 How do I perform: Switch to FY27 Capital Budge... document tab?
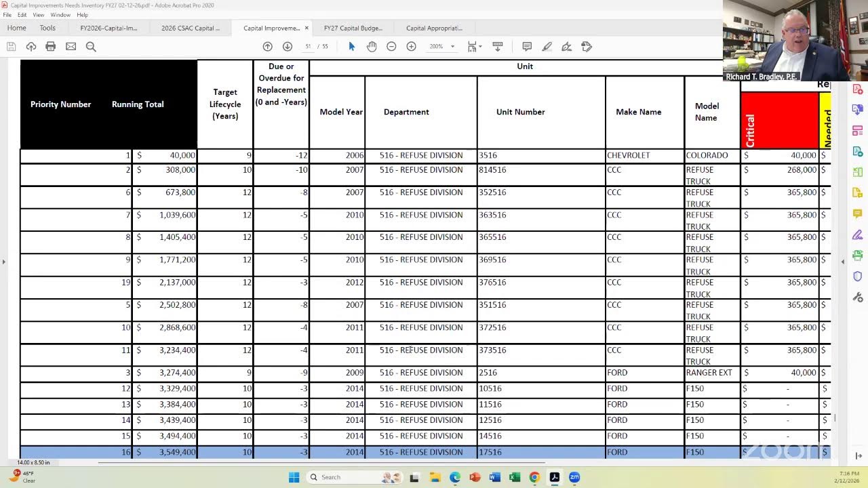[x=353, y=28]
